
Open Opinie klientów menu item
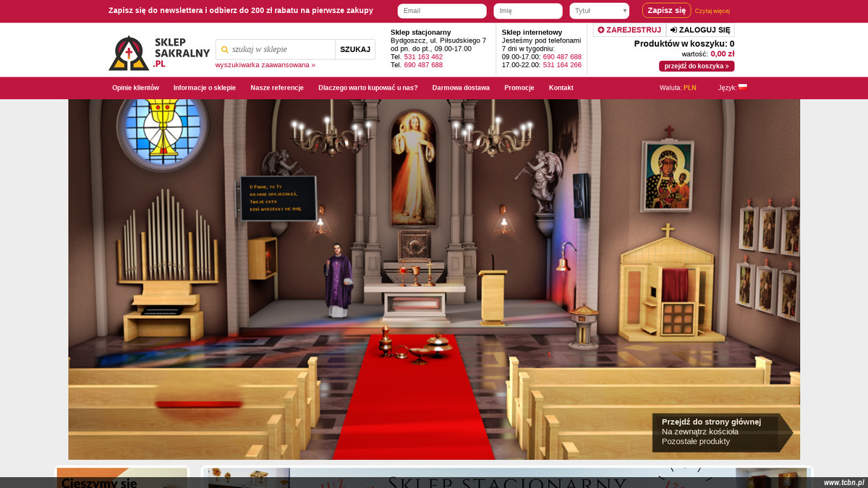(135, 87)
